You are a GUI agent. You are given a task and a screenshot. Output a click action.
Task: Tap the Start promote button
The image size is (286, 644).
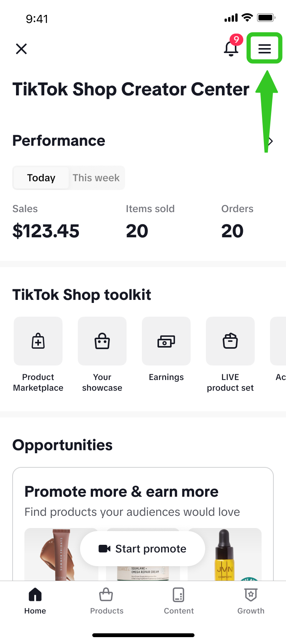[x=143, y=549]
